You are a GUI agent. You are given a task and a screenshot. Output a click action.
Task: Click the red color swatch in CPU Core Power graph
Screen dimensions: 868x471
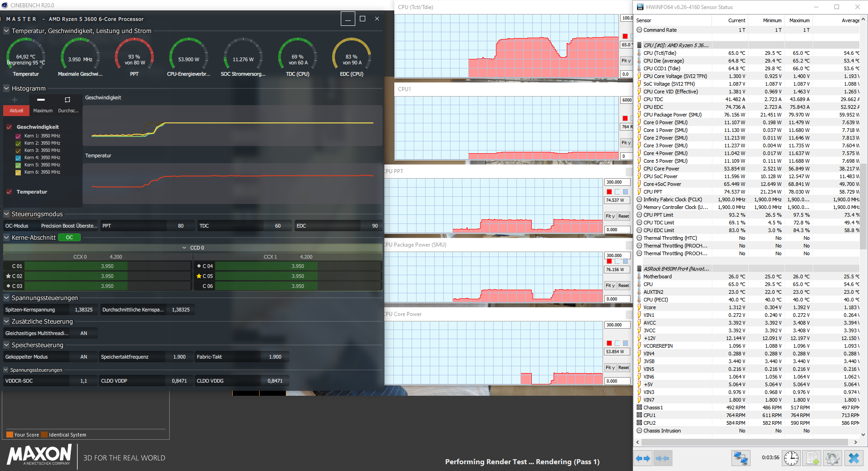(x=609, y=343)
